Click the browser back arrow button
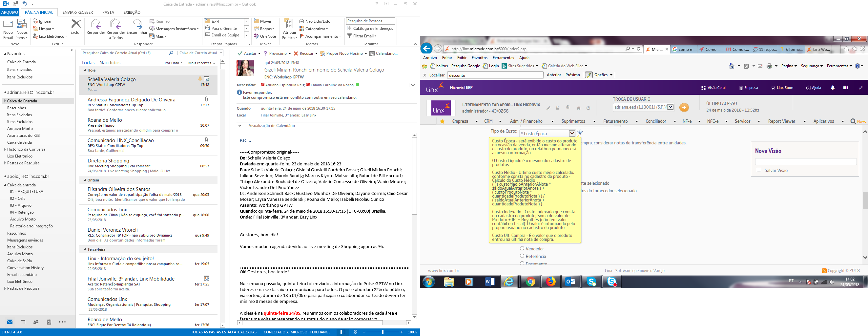The image size is (868, 336). click(x=426, y=49)
